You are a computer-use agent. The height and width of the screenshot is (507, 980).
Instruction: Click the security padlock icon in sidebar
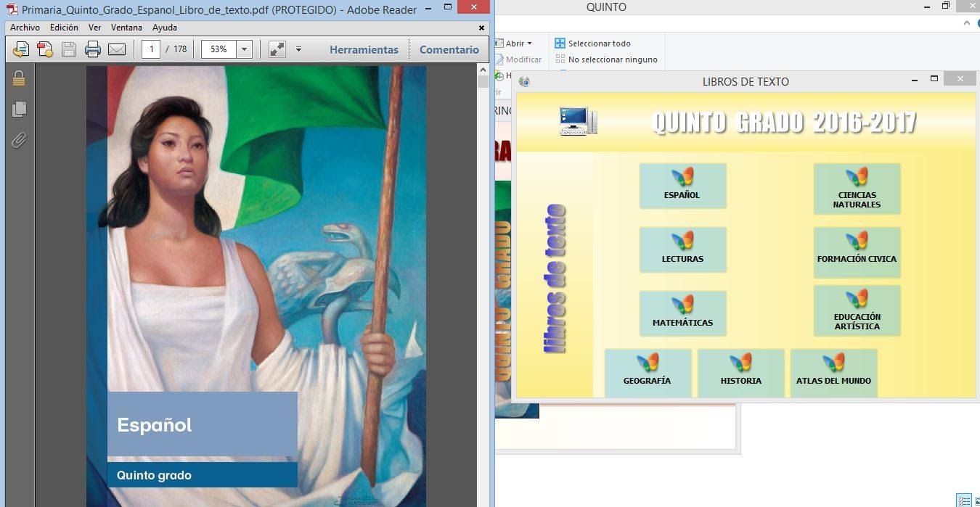point(19,78)
